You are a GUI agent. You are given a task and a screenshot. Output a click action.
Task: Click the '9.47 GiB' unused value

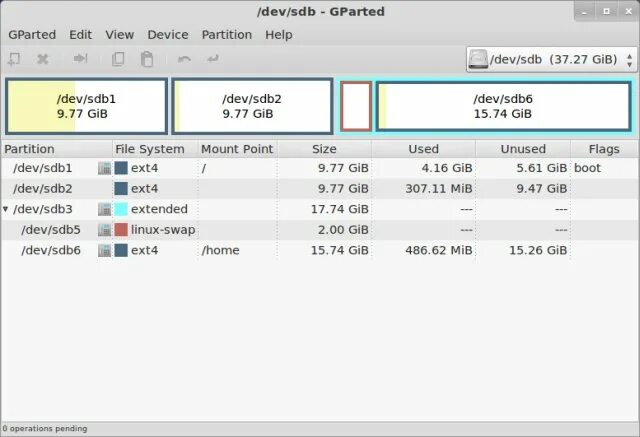542,189
